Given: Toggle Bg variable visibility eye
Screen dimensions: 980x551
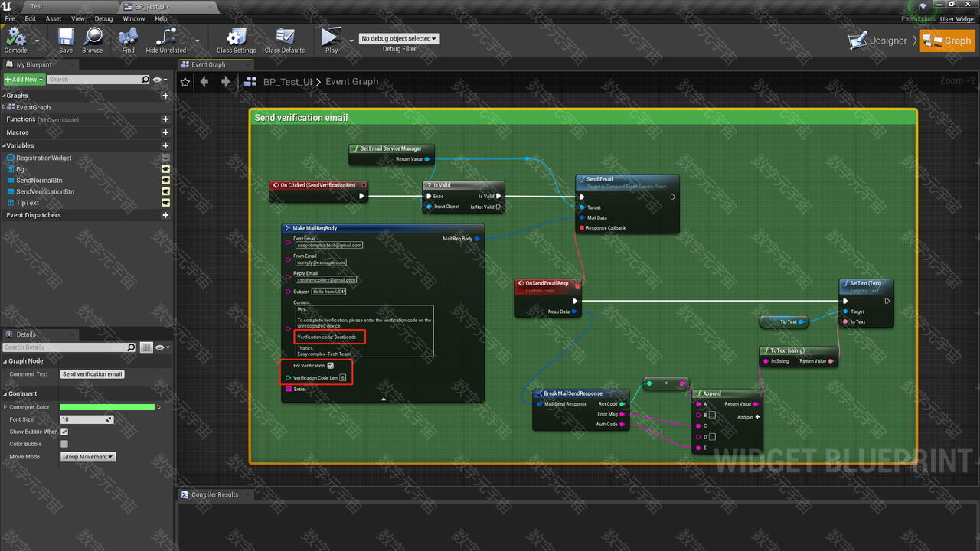Looking at the screenshot, I should 165,169.
